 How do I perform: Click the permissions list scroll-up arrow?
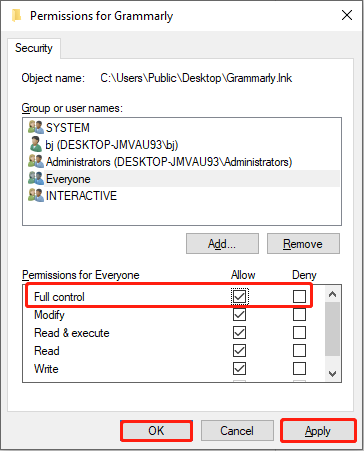[x=332, y=294]
